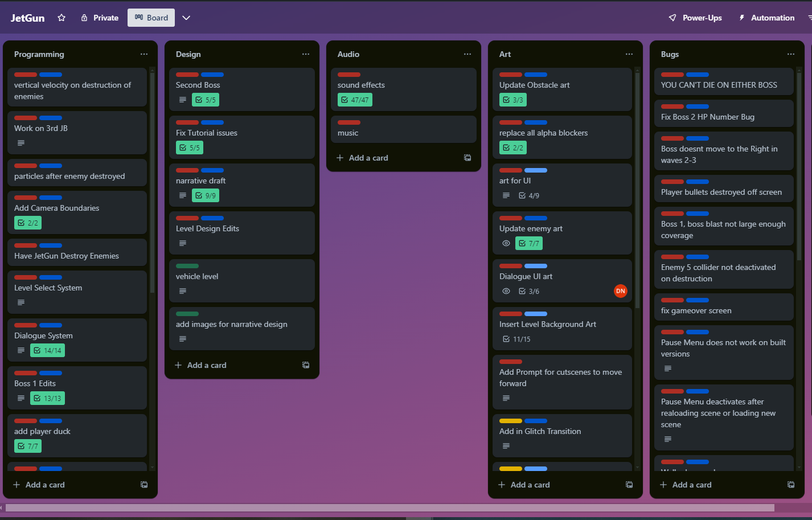
Task: Click description icon on add images for narrative design
Action: click(x=183, y=339)
